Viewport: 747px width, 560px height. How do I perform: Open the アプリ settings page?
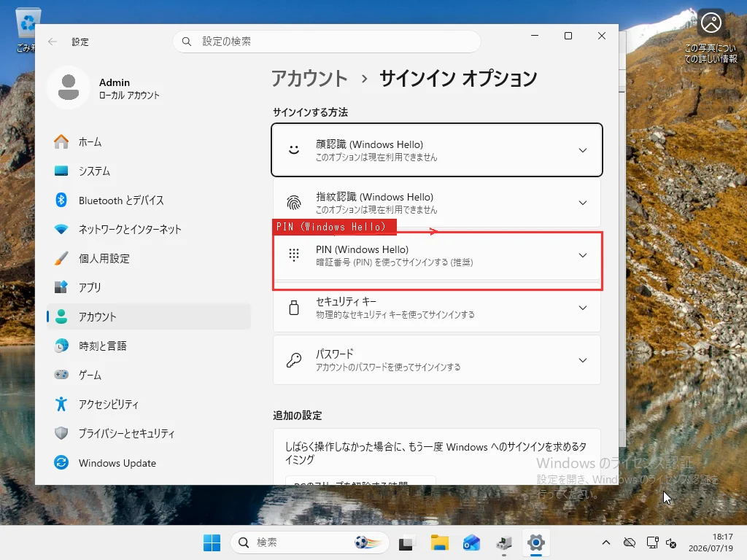pos(149,287)
